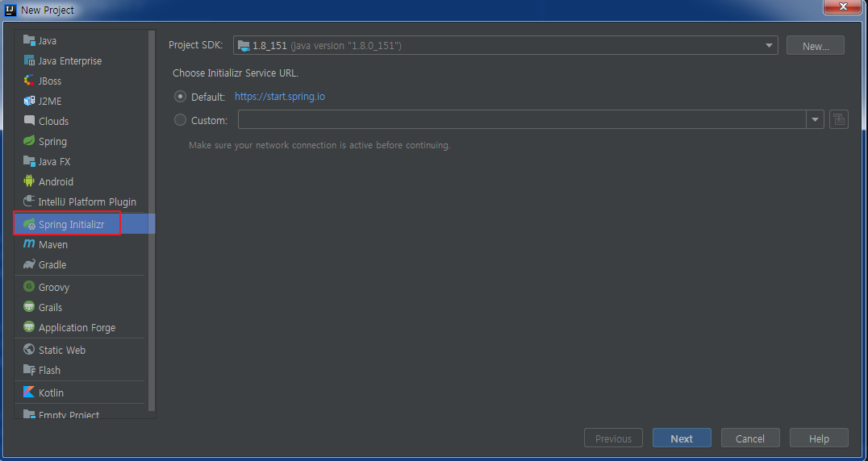Select the 'Static Web' entry text

62,351
